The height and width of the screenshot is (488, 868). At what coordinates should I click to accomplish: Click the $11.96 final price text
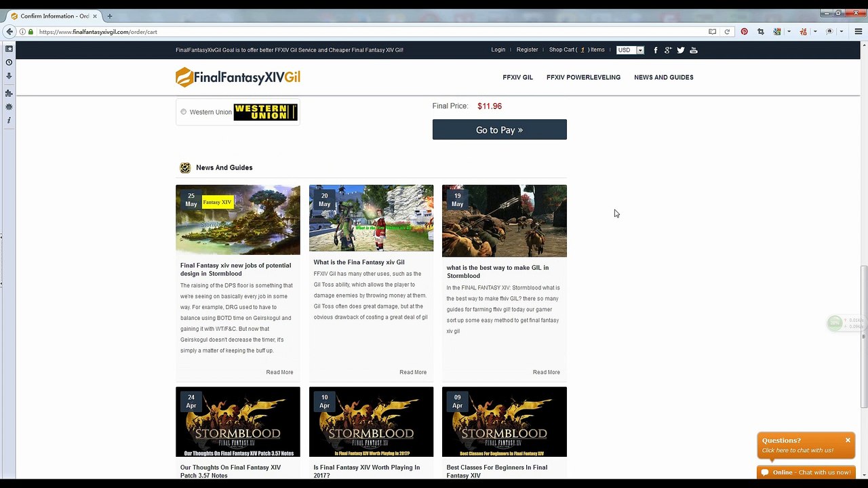pos(490,106)
